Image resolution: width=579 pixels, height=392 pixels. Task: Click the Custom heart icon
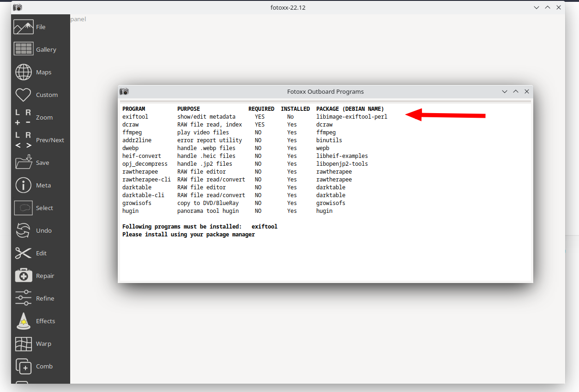click(x=23, y=95)
